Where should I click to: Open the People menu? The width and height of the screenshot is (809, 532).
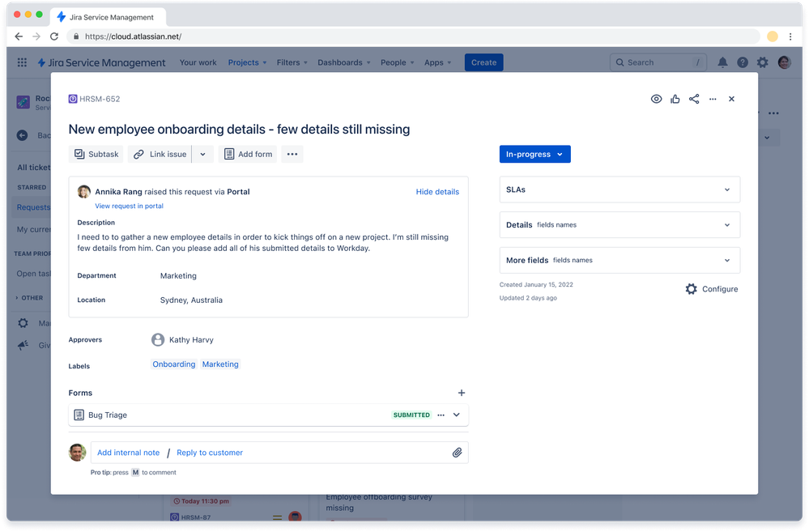398,62
